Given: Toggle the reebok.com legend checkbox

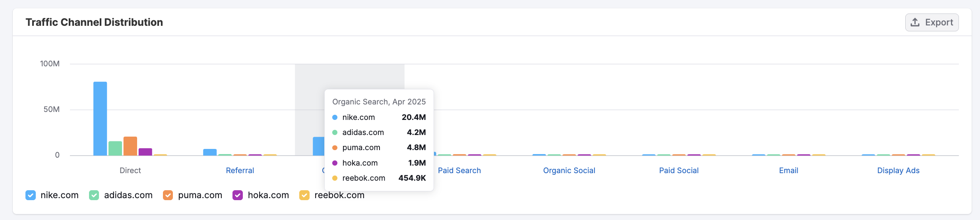Looking at the screenshot, I should point(304,195).
